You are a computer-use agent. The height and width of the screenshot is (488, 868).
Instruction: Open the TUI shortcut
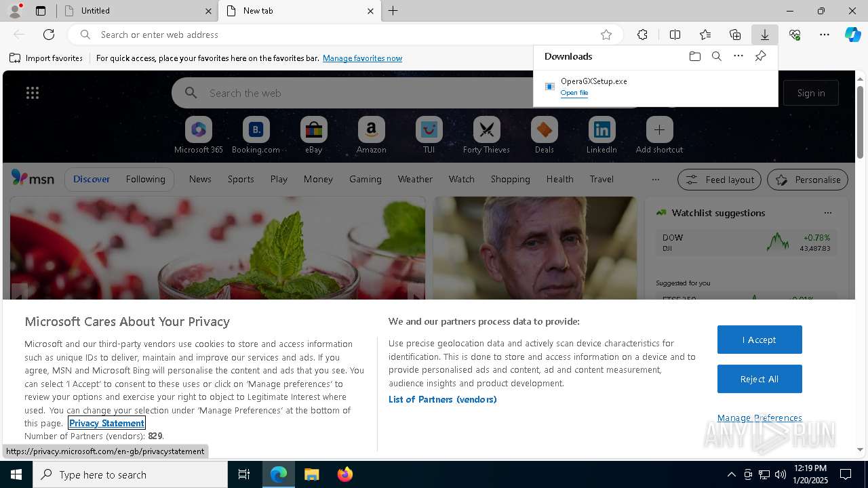pyautogui.click(x=429, y=136)
